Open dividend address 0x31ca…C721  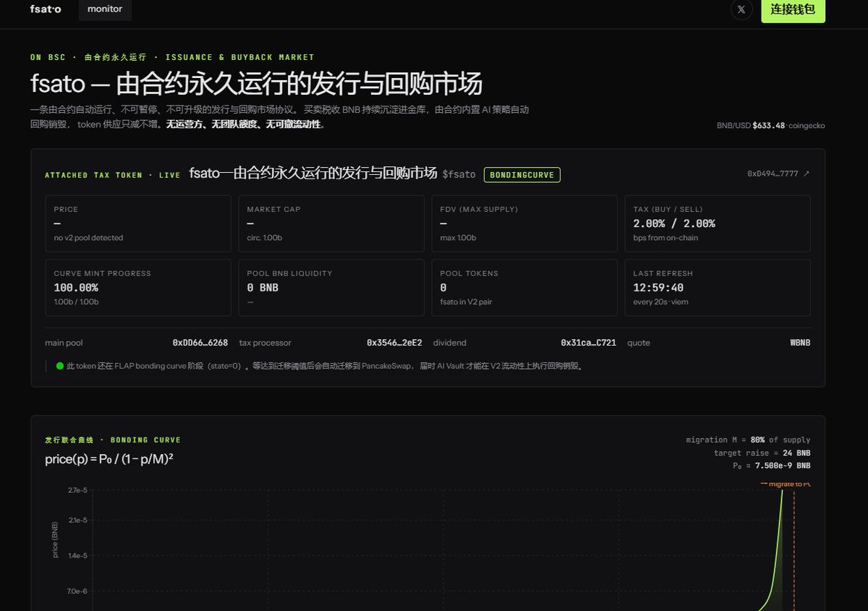pos(589,343)
